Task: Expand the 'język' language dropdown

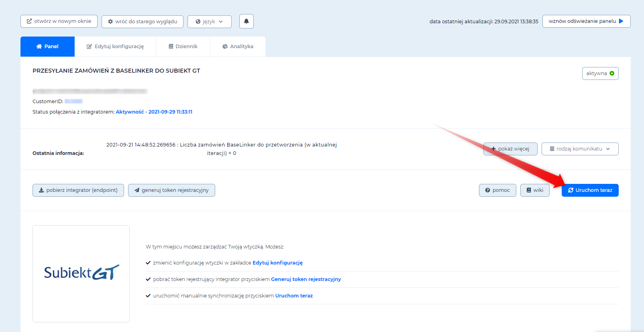Action: click(x=210, y=22)
